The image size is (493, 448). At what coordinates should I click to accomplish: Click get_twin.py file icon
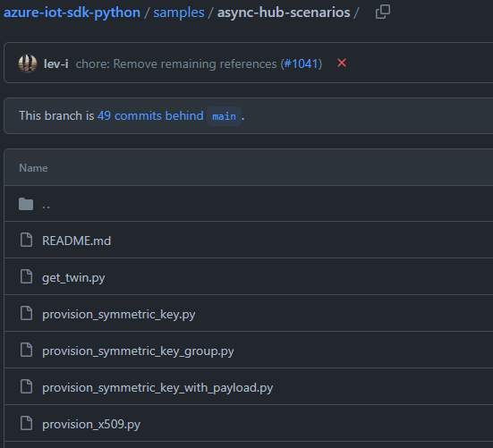(26, 277)
